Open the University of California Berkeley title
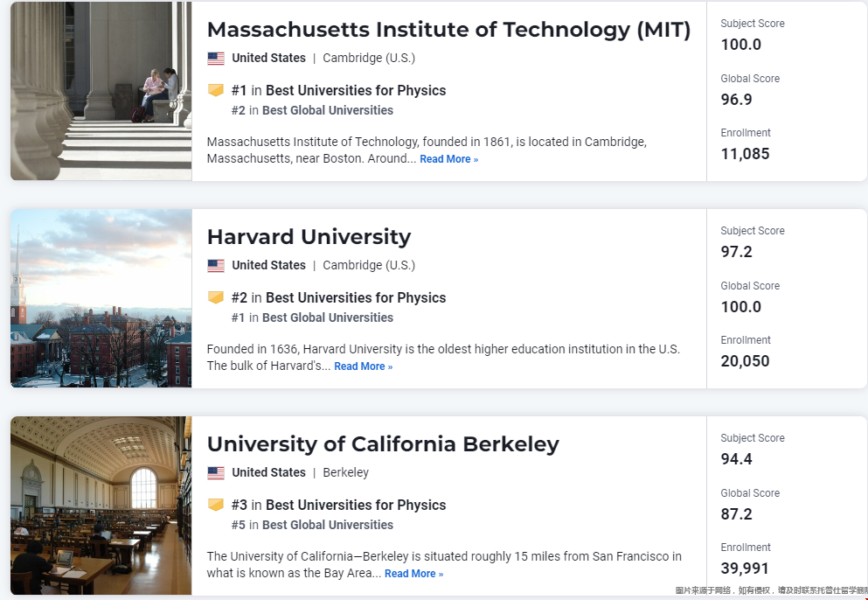Viewport: 868px width, 600px height. [383, 444]
